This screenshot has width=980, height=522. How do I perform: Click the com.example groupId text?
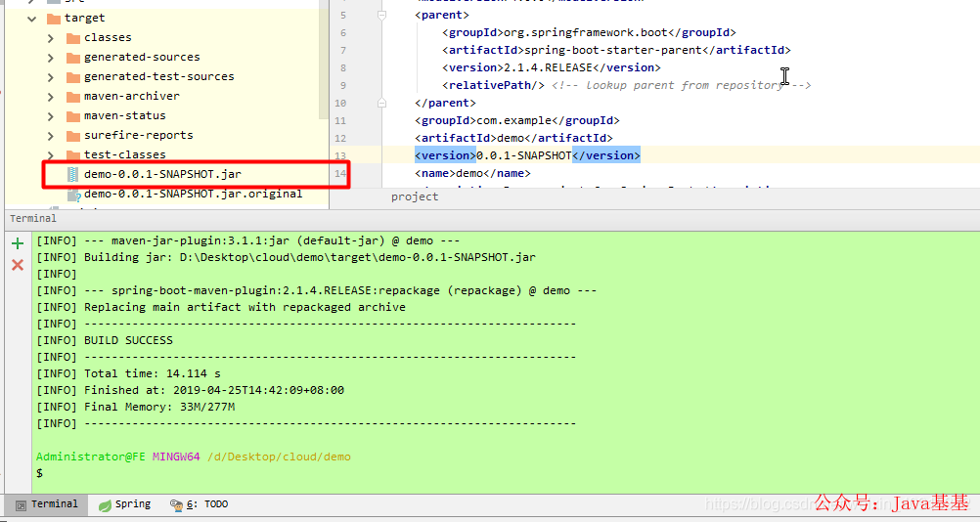(x=514, y=120)
